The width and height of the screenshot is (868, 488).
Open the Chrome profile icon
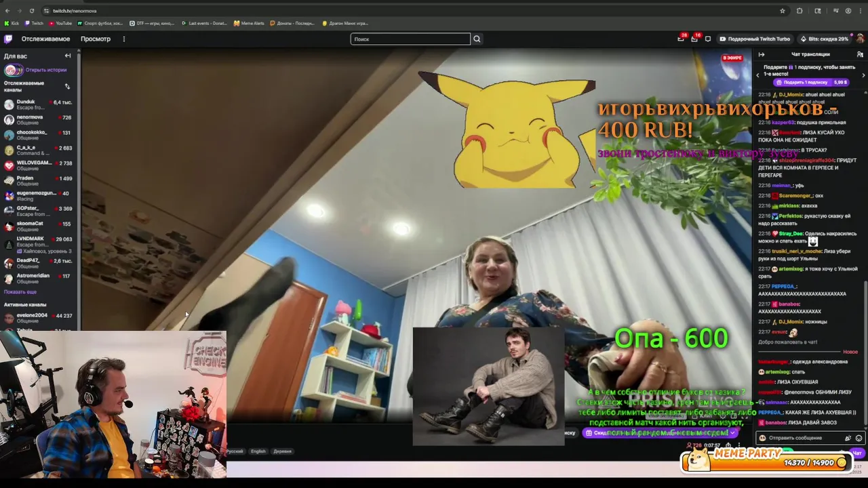tap(848, 11)
